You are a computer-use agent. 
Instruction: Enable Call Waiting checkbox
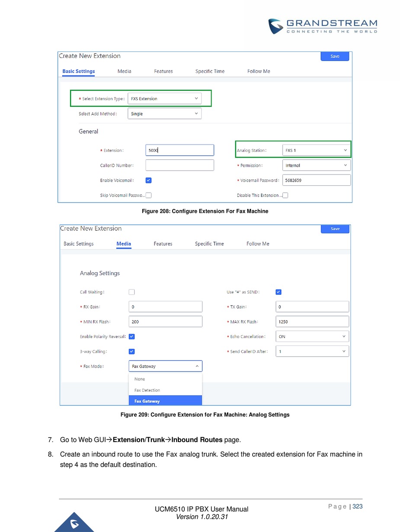(132, 292)
